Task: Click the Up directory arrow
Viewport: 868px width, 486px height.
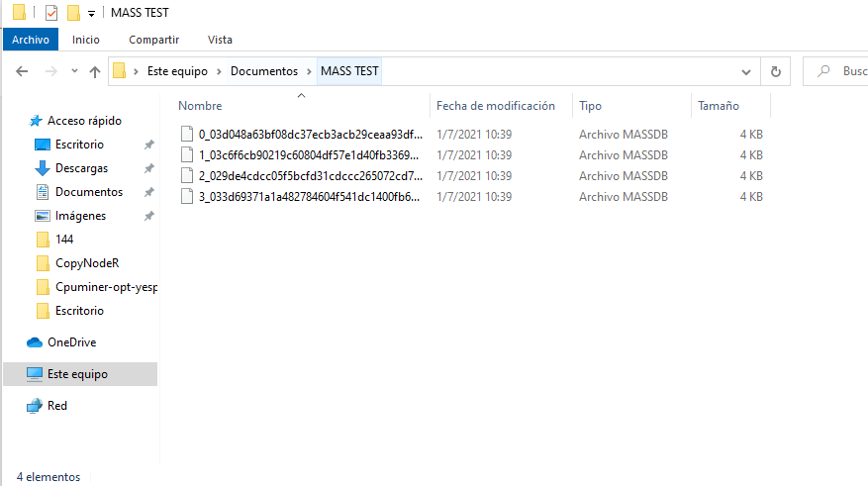Action: [x=95, y=71]
